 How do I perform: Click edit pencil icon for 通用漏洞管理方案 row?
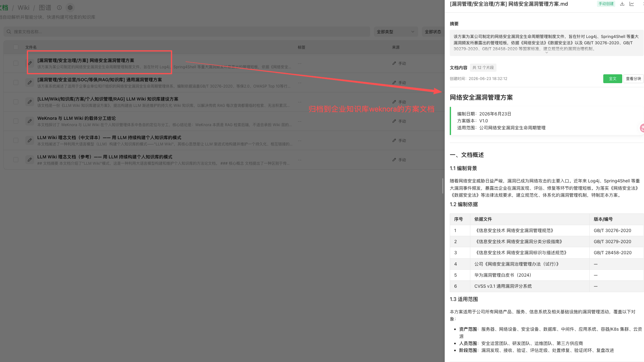point(30,83)
